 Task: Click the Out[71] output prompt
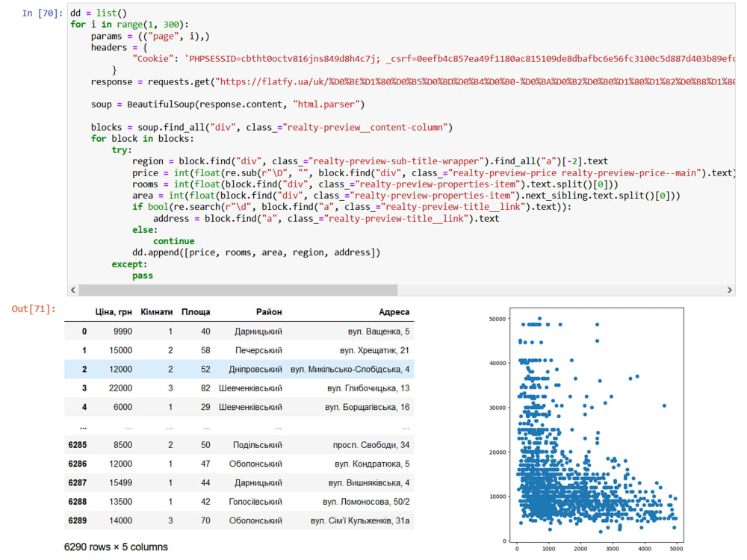(x=34, y=309)
